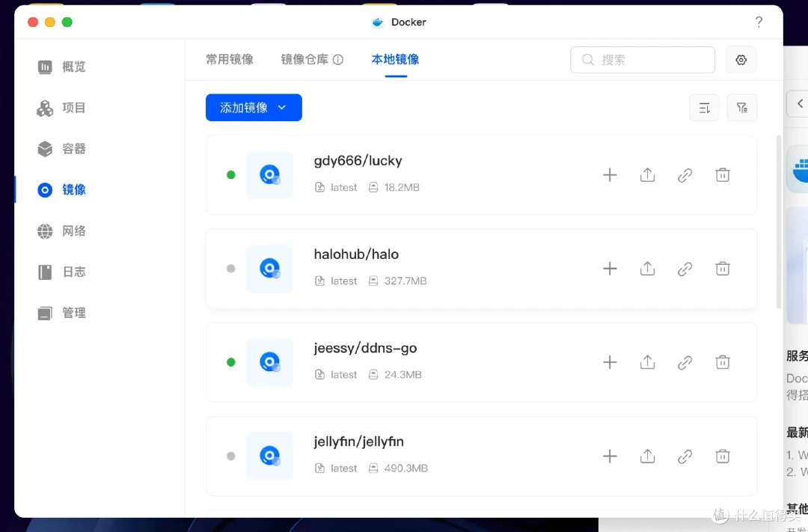Click the Docker title bar icon
Image resolution: width=808 pixels, height=532 pixels.
pyautogui.click(x=378, y=22)
